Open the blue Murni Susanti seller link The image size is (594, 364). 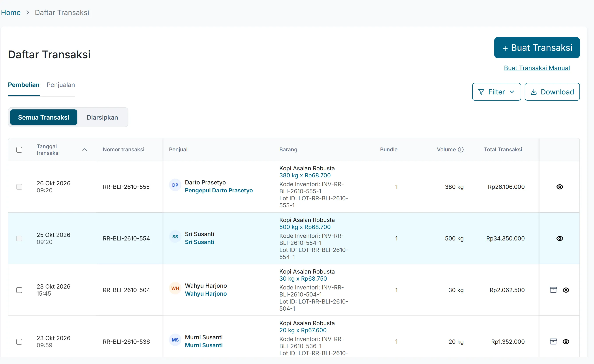204,345
